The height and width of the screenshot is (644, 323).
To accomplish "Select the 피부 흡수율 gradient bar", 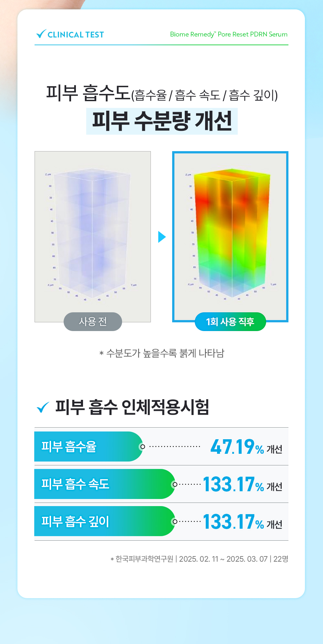I will [87, 447].
